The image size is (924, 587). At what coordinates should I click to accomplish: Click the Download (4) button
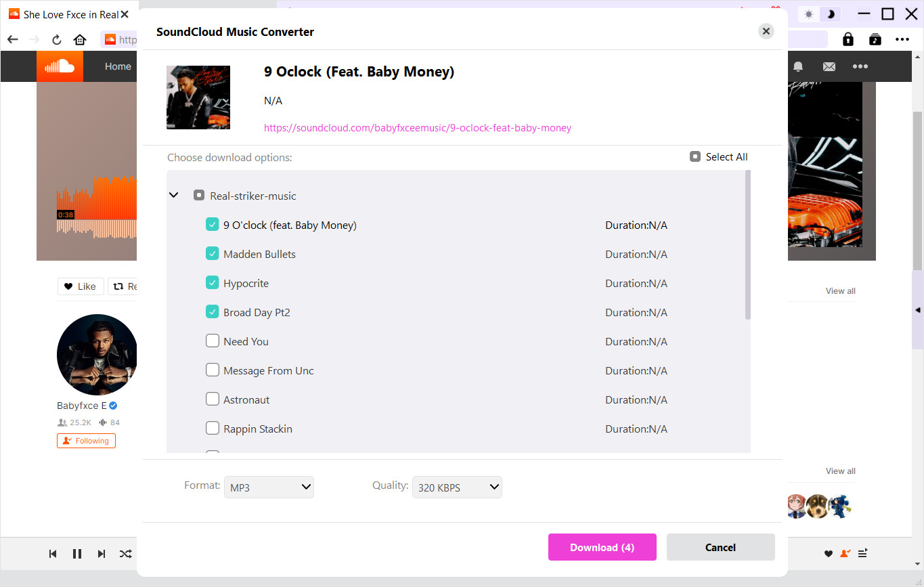[602, 547]
